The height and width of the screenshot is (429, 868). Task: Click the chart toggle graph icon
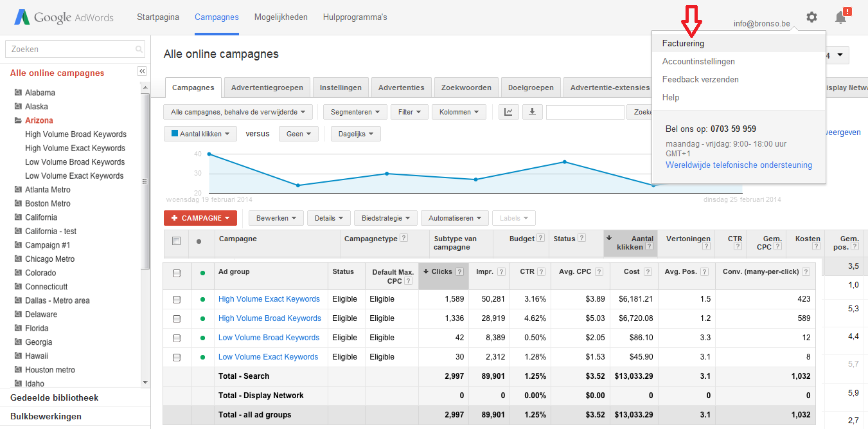coord(508,112)
